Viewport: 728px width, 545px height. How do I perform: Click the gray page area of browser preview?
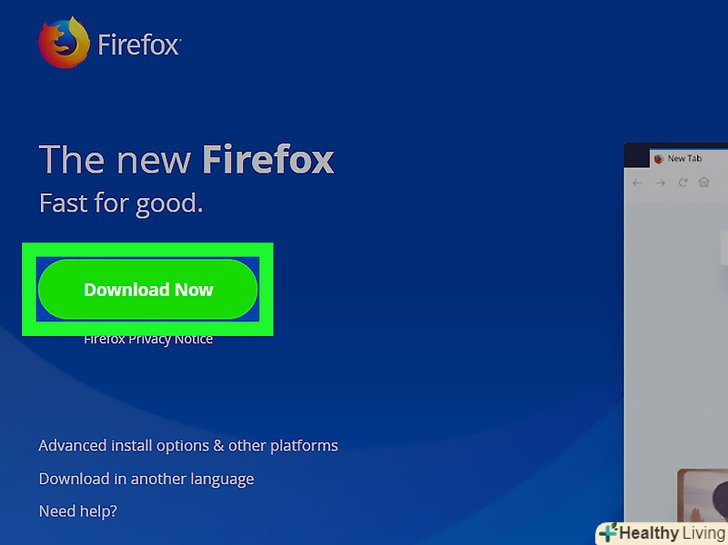pos(671,325)
